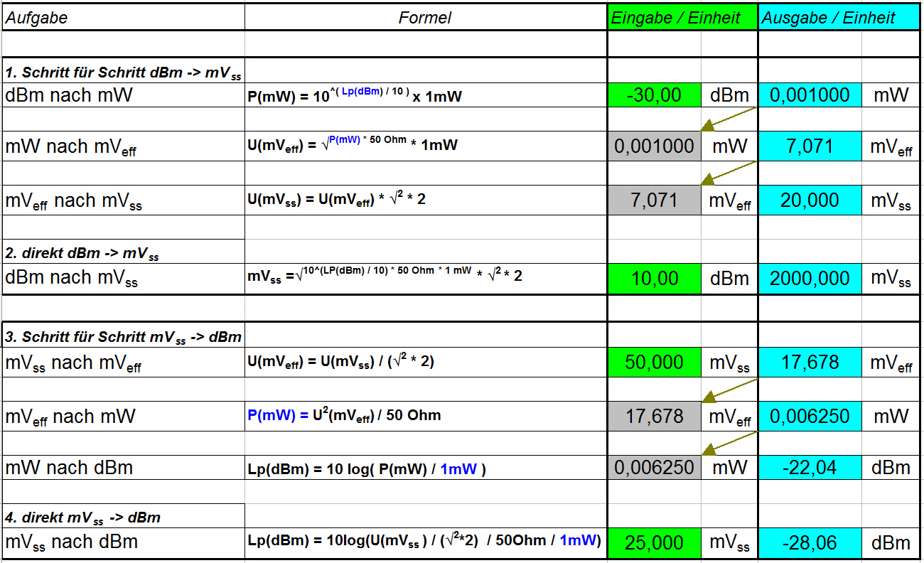Click the cyan 20,000 mVss output cell
Image resolution: width=924 pixels, height=563 pixels.
810,200
